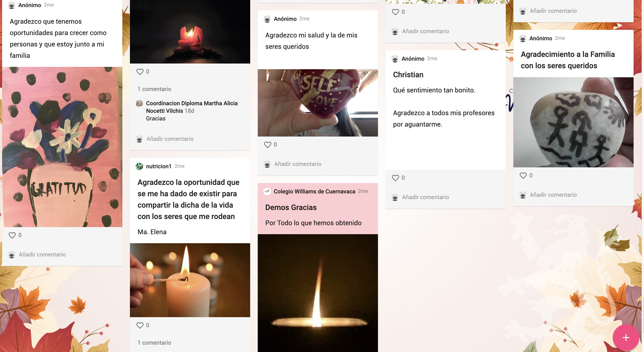This screenshot has width=644, height=352.
Task: Open Demos Gracias candle flame image
Action: coord(317,293)
